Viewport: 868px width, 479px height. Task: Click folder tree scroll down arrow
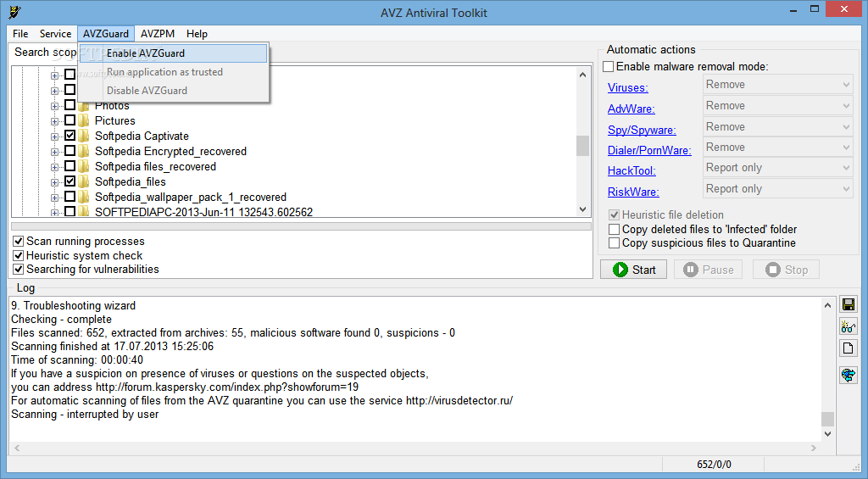coord(582,209)
